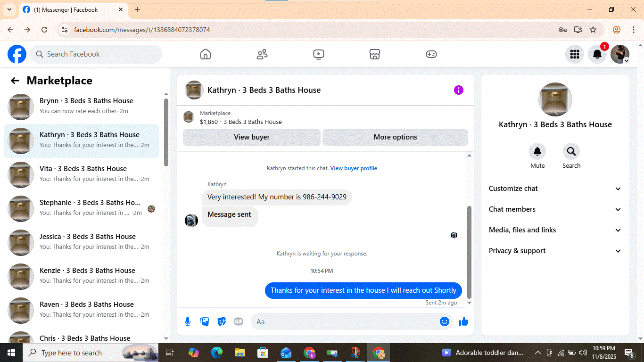
Task: Go back using the Marketplace arrow
Action: point(15,81)
